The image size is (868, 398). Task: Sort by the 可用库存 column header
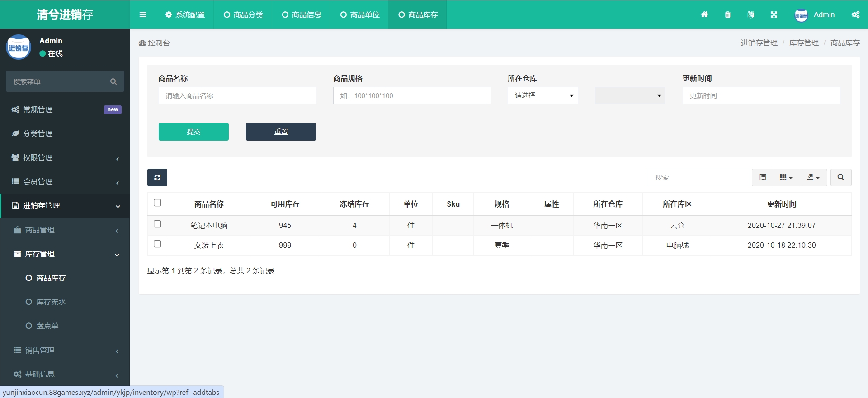tap(285, 204)
